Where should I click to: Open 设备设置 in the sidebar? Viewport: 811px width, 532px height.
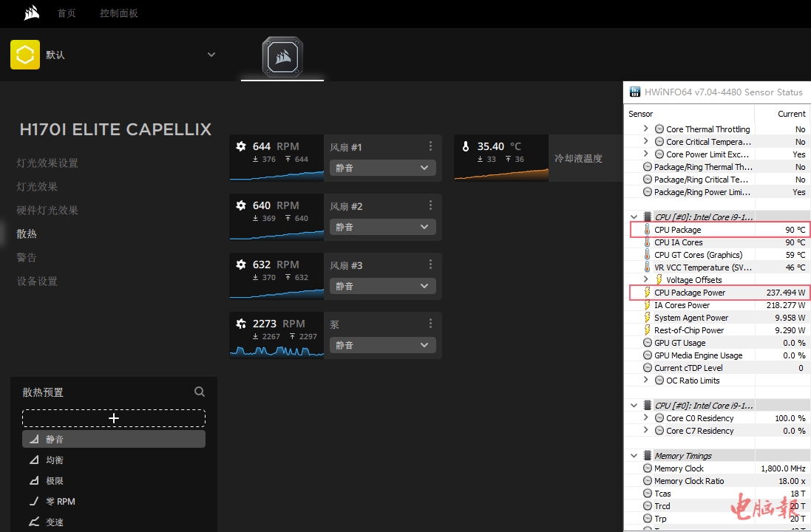pyautogui.click(x=37, y=282)
